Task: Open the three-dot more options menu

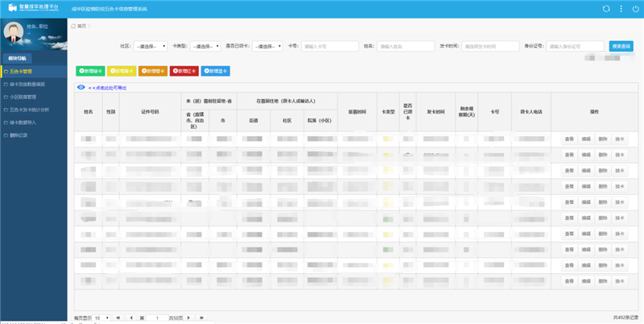Action: [621, 8]
